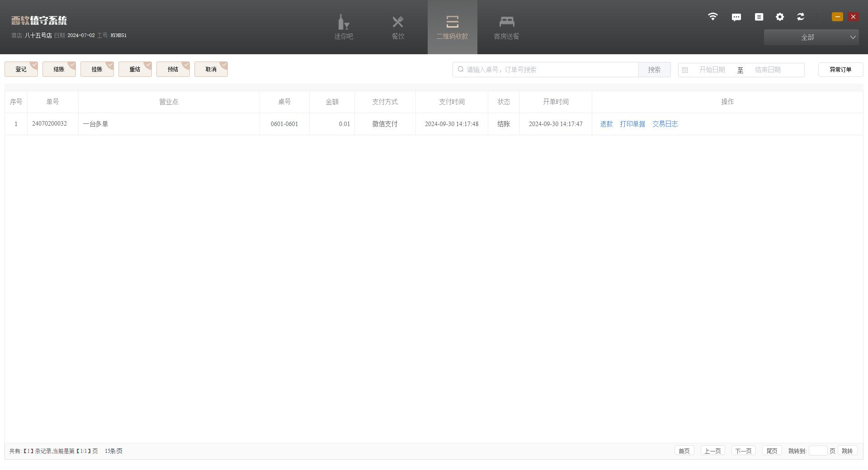Open the chat messages icon
Image resolution: width=868 pixels, height=470 pixels.
tap(736, 17)
